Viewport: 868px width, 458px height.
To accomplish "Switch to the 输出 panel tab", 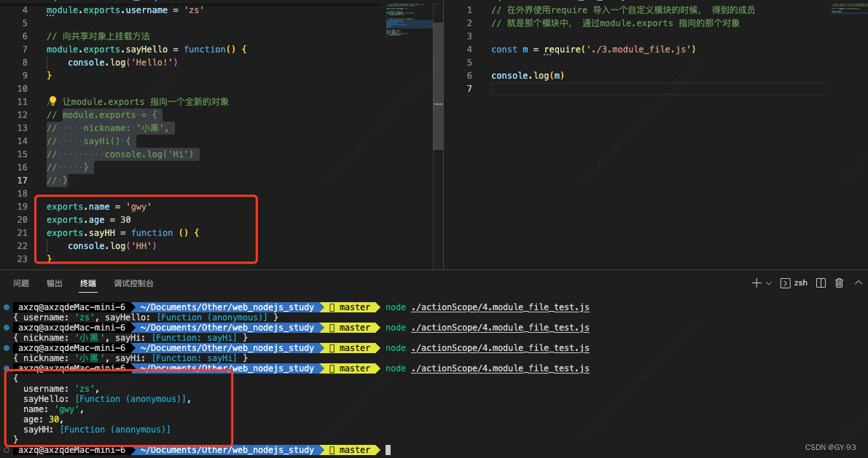I will 54,283.
